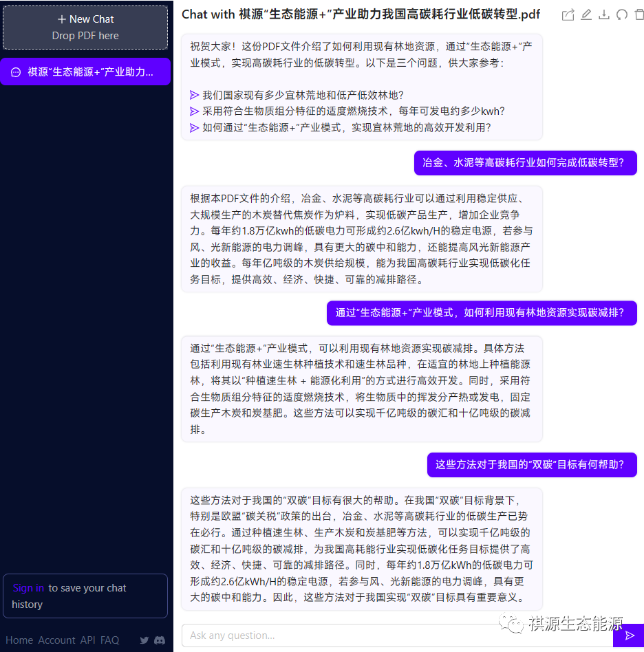Viewport: 644px width, 652px height.
Task: Delete the chat using the trash icon
Action: [x=639, y=15]
